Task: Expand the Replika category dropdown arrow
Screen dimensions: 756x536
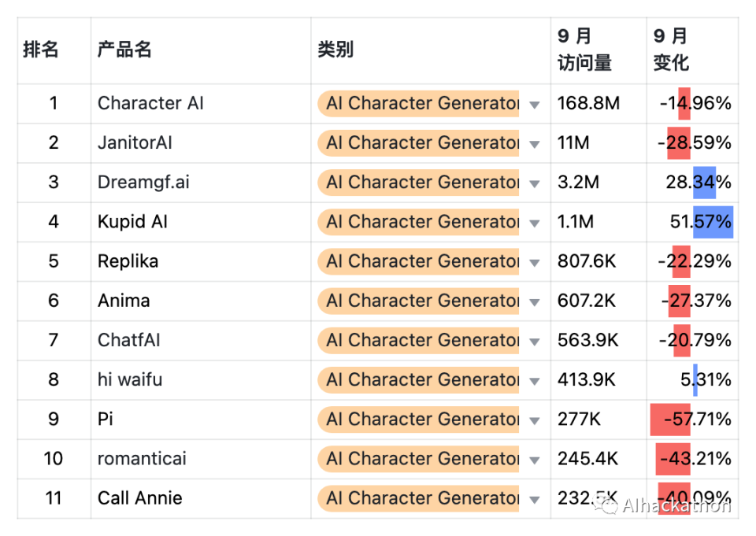Action: point(535,263)
